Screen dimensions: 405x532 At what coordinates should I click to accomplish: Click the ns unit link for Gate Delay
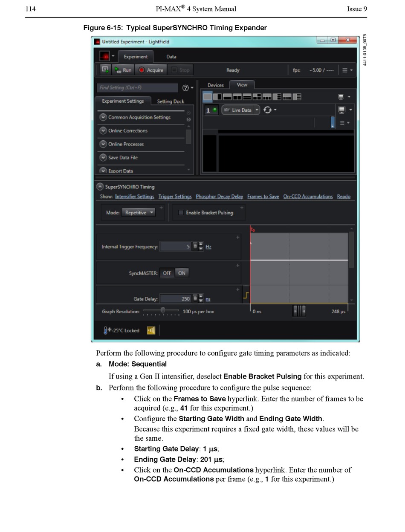coord(208,299)
